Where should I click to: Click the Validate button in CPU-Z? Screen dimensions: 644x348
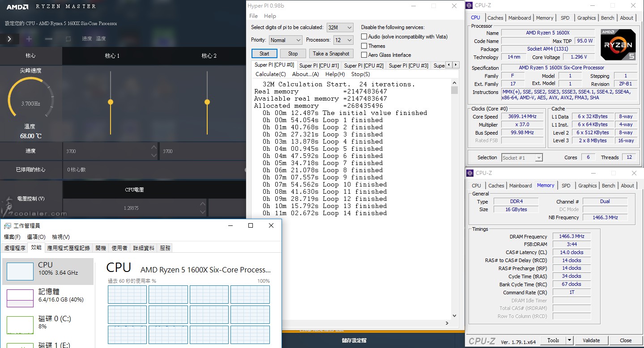591,340
